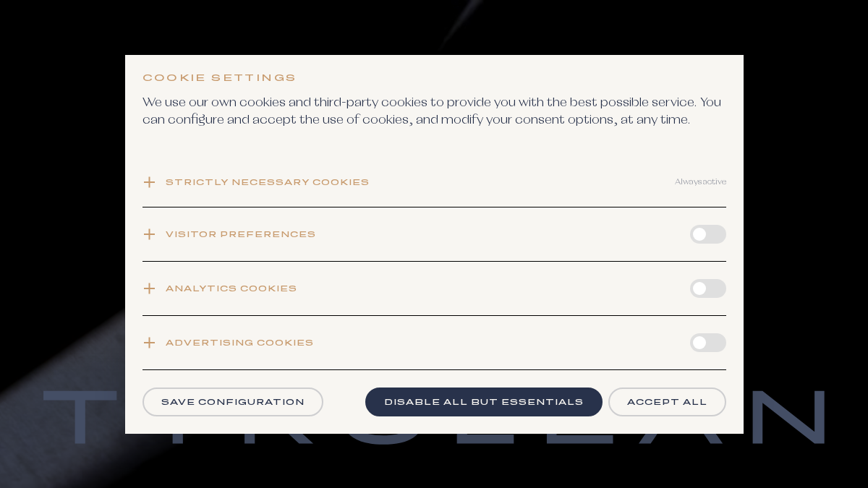Click the plus icon next to Advertising Cookies
The height and width of the screenshot is (488, 868).
[149, 343]
